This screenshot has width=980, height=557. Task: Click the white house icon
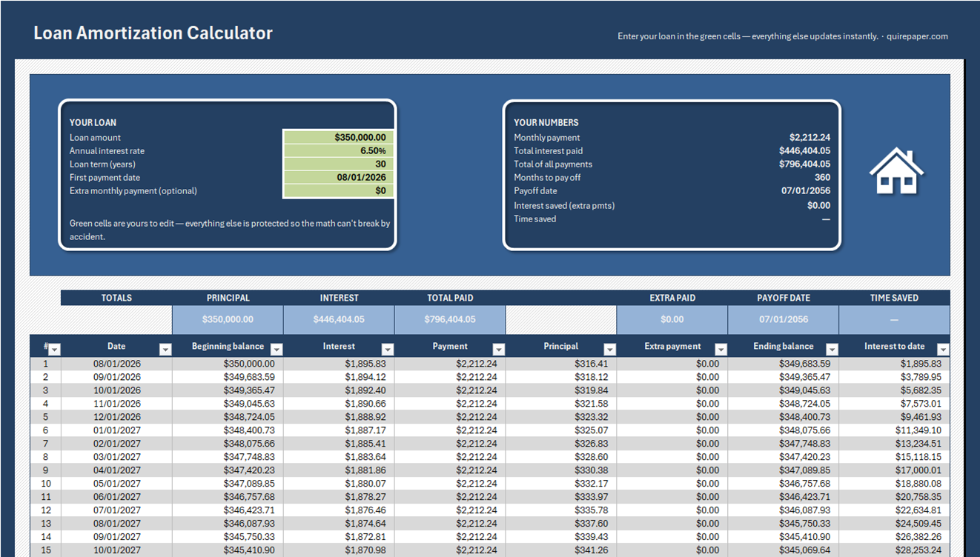[x=896, y=171]
